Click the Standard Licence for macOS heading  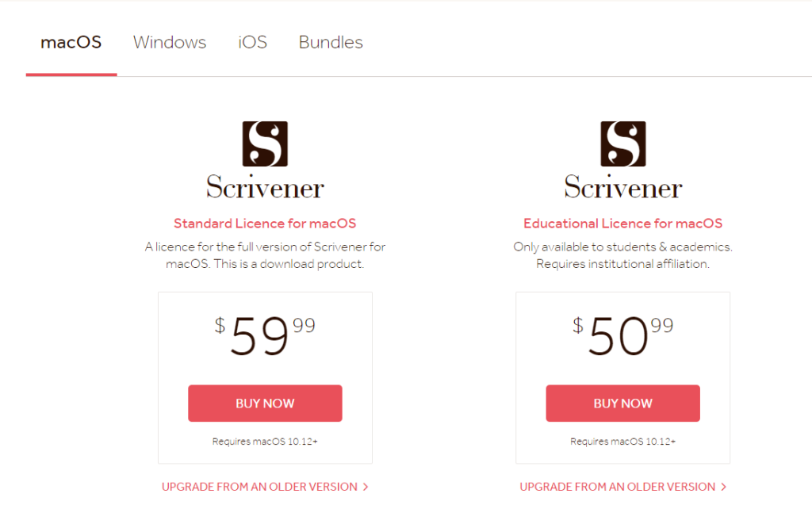click(265, 224)
